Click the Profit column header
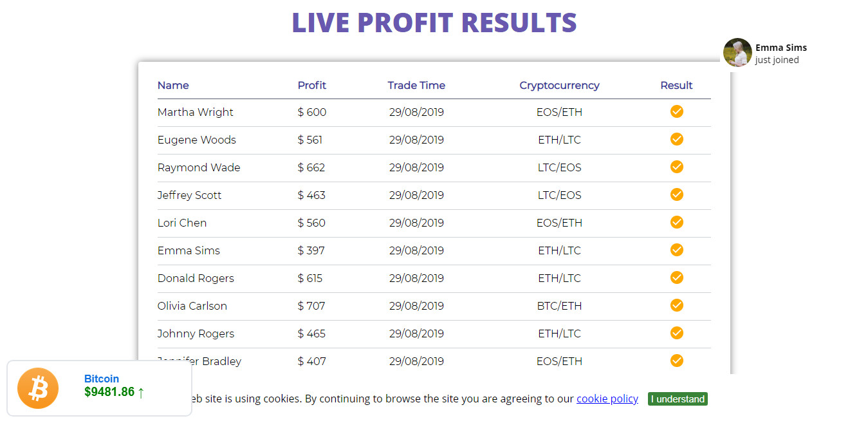868x423 pixels. [312, 85]
